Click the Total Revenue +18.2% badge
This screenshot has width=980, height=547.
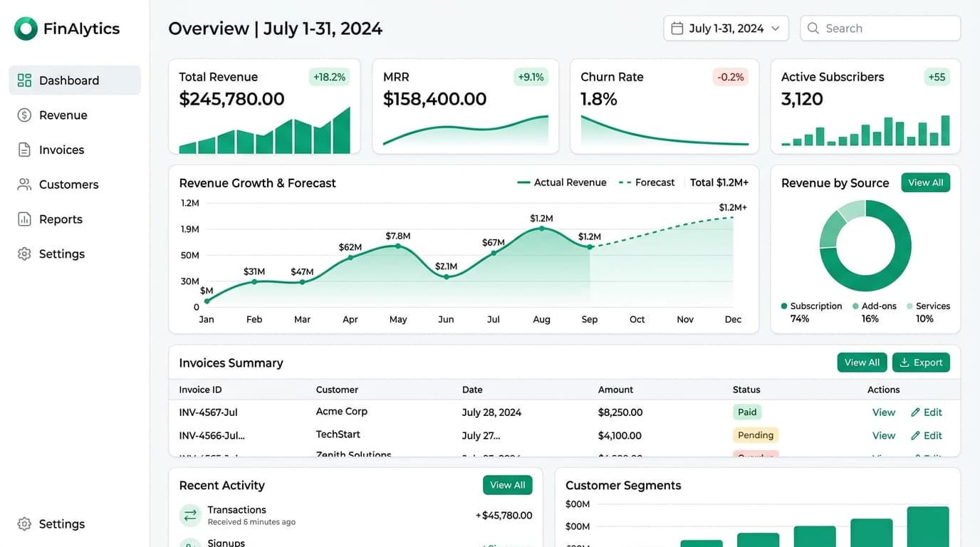click(x=329, y=77)
